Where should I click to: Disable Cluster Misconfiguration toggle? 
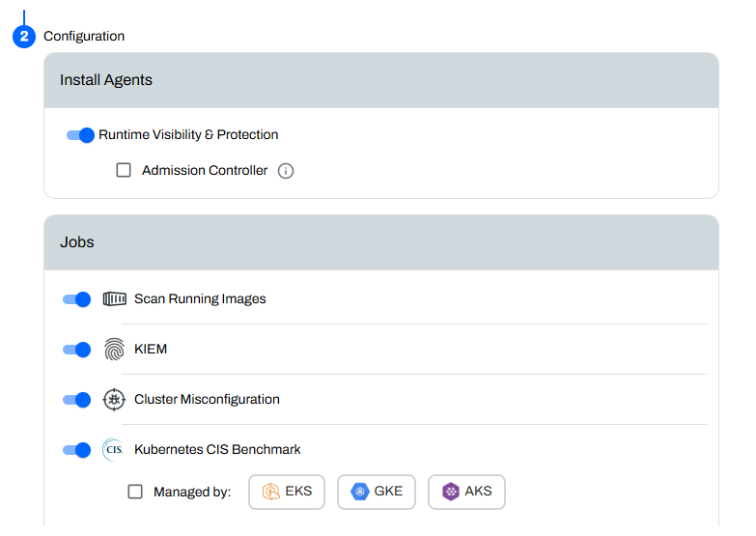tap(77, 400)
